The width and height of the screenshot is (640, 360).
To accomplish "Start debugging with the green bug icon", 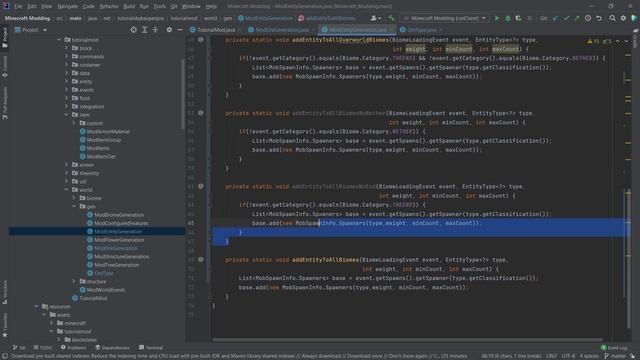I will coord(508,18).
